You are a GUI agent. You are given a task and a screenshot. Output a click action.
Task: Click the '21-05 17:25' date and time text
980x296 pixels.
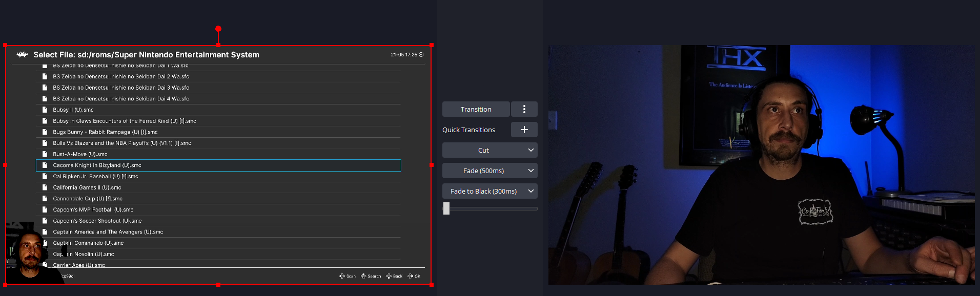tap(404, 54)
